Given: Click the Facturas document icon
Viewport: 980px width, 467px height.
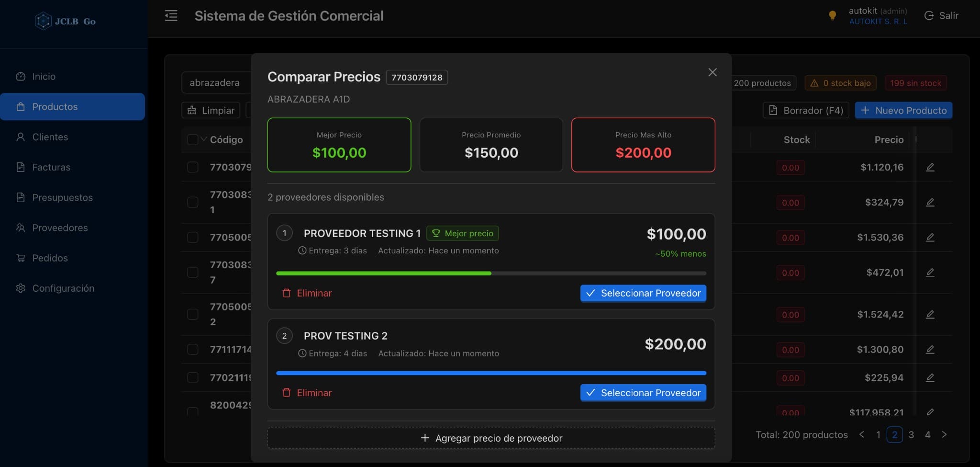Looking at the screenshot, I should pyautogui.click(x=20, y=167).
